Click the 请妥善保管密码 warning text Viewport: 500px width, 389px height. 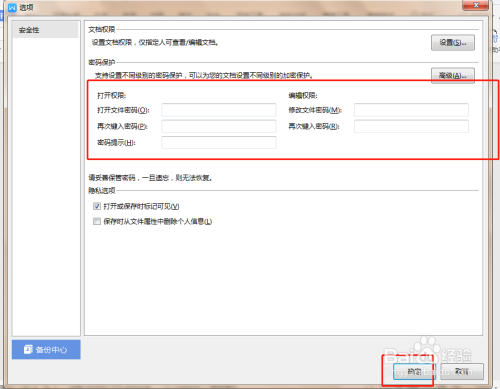[150, 178]
